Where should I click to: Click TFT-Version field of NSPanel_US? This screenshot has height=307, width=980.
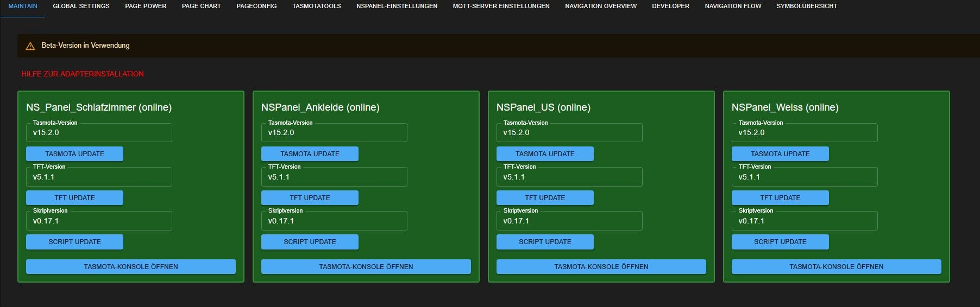pos(569,177)
